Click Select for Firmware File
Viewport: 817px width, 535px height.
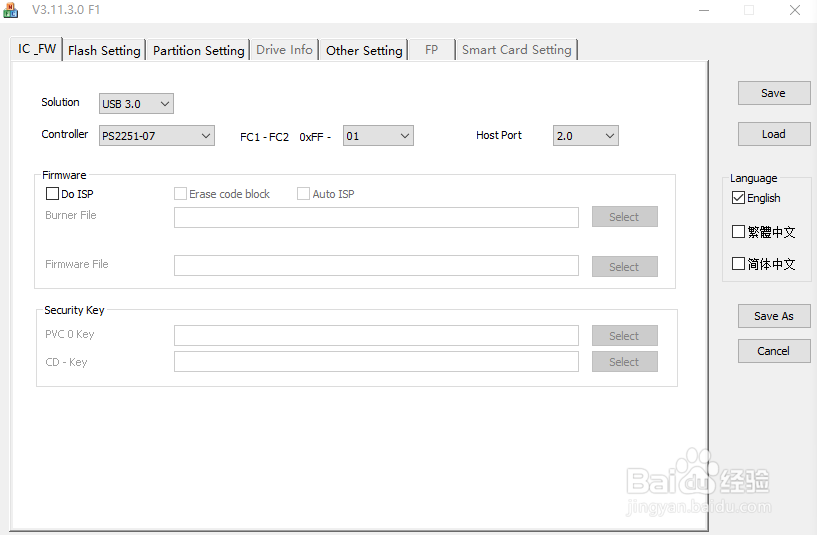click(x=624, y=267)
